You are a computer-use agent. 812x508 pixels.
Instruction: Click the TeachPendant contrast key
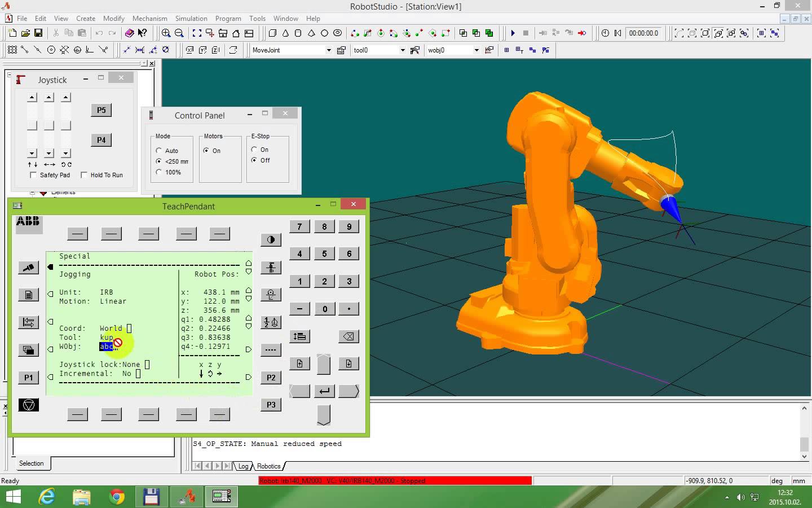coord(271,240)
